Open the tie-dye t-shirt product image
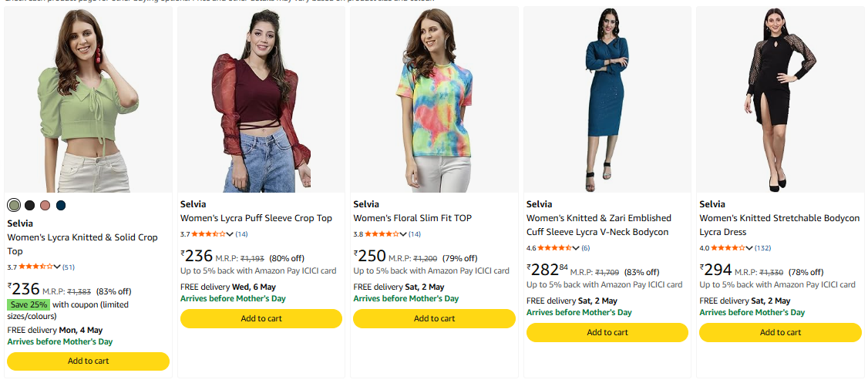The width and height of the screenshot is (868, 383). tap(434, 100)
